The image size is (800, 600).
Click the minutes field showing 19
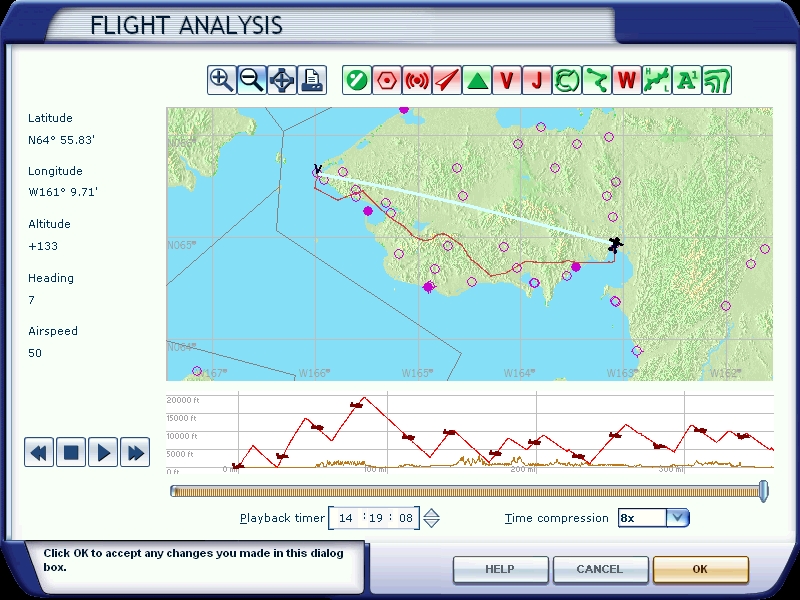pyautogui.click(x=376, y=518)
